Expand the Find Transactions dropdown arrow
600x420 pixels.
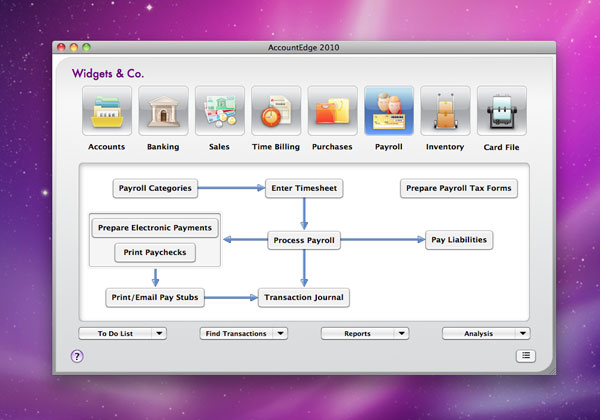click(280, 334)
